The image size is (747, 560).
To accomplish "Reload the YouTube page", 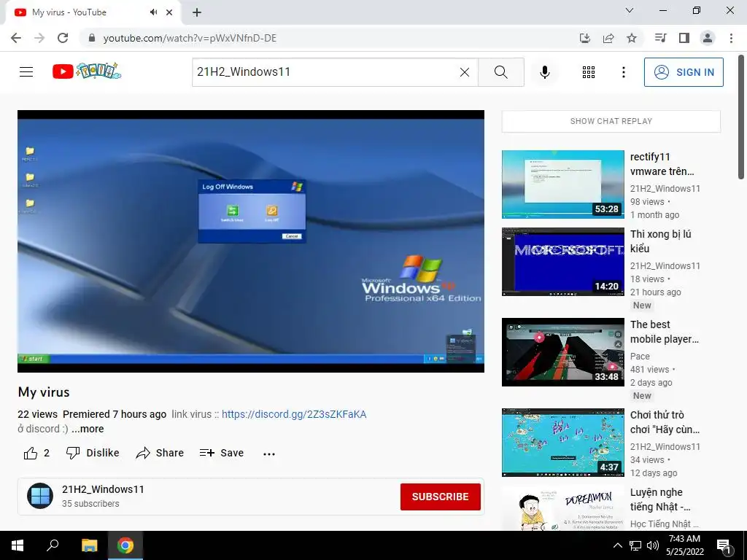I will pos(63,38).
